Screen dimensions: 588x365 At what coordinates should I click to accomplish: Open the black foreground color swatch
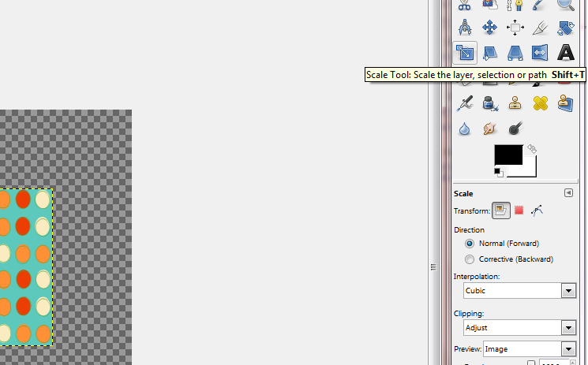click(x=508, y=155)
